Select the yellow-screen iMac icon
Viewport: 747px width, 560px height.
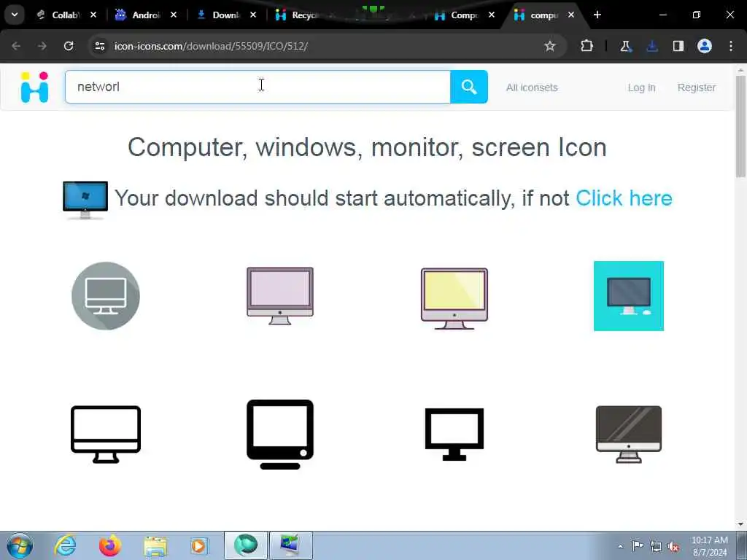point(454,298)
